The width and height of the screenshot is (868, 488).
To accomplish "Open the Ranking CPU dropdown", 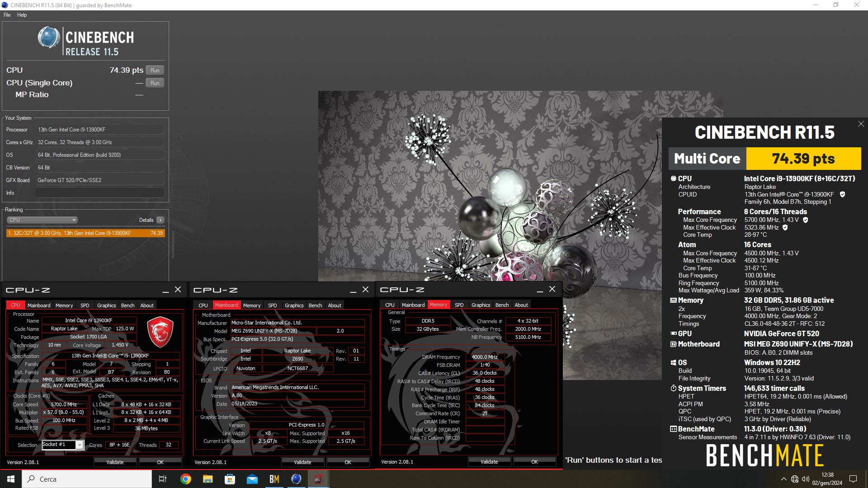I will coord(42,220).
